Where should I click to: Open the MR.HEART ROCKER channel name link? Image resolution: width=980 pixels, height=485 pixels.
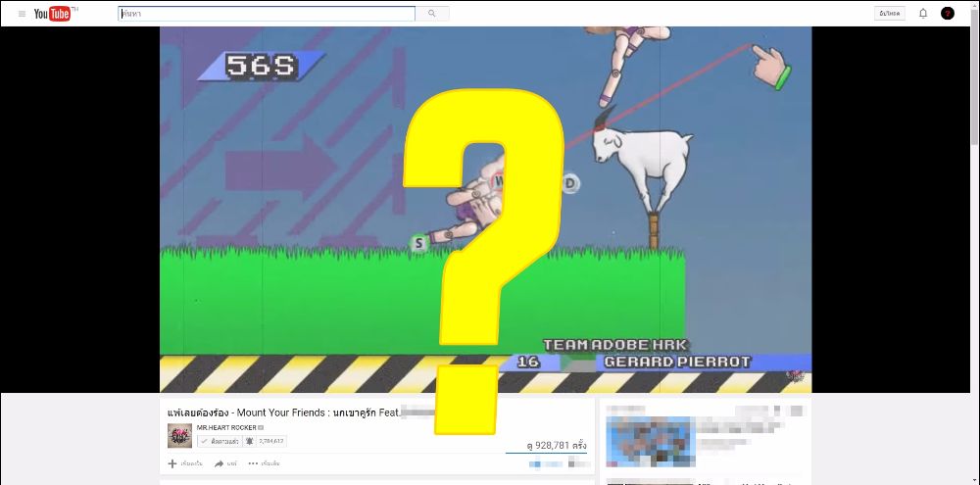225,428
